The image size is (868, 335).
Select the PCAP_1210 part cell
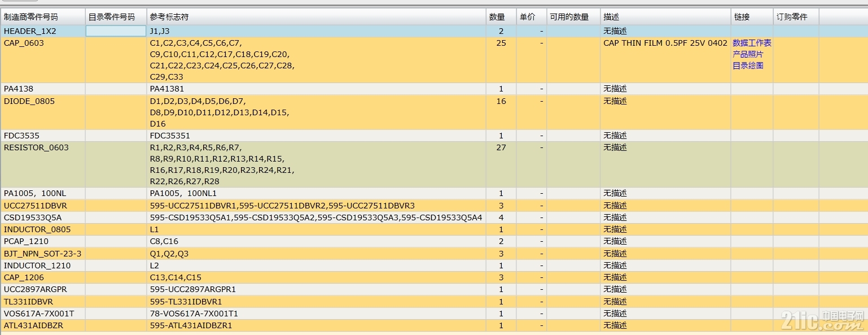[43, 241]
